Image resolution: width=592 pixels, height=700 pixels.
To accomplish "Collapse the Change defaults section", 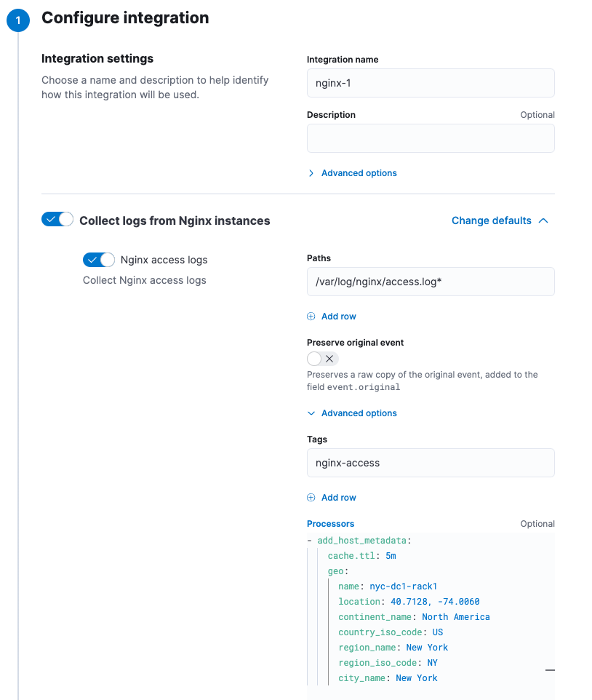I will tap(492, 220).
